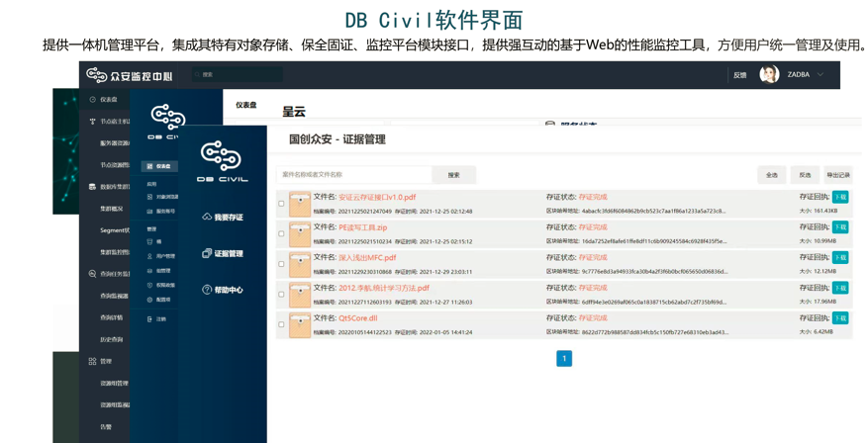Check the box for 安证云存证接口v1.0.pdf
The width and height of the screenshot is (868, 443).
(281, 204)
